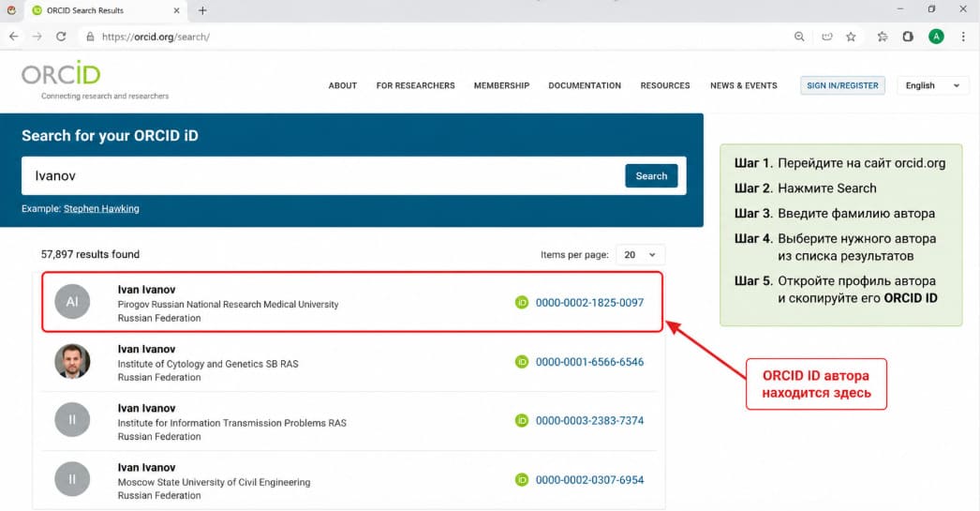Close the ORCID Search Results tab
The image size is (980, 511).
pos(176,10)
